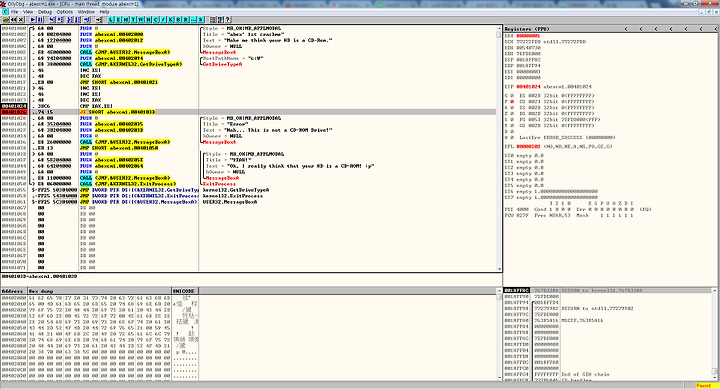The height and width of the screenshot is (389, 720).
Task: Open Patches window with slash icon
Action: pos(163,20)
